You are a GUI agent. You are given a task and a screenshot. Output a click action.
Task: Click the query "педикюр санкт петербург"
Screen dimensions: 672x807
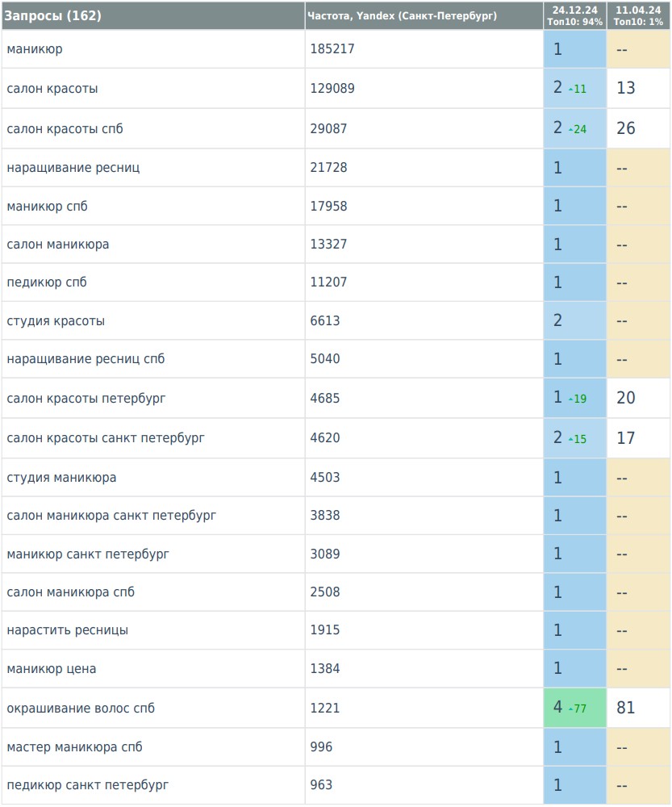pyautogui.click(x=88, y=785)
